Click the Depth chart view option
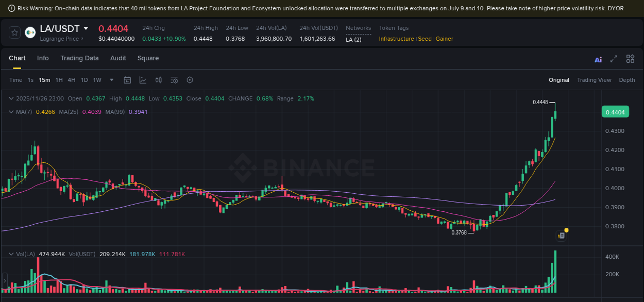This screenshot has width=644, height=302. point(627,80)
